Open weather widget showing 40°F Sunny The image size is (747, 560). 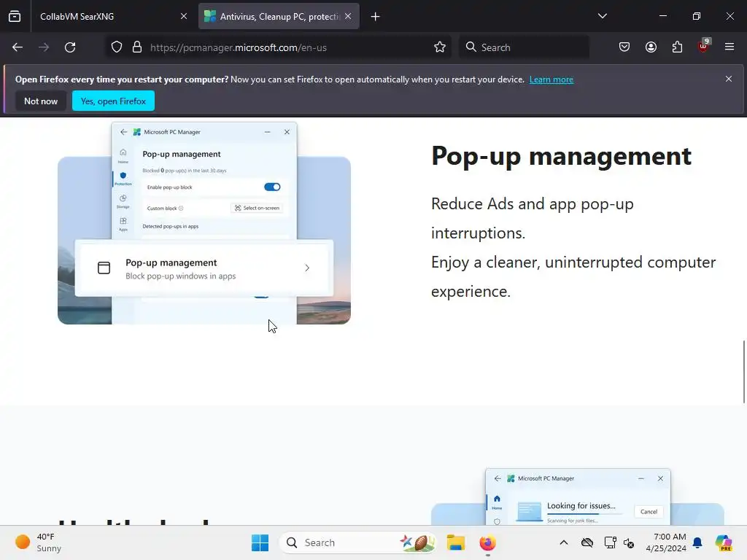click(x=39, y=542)
